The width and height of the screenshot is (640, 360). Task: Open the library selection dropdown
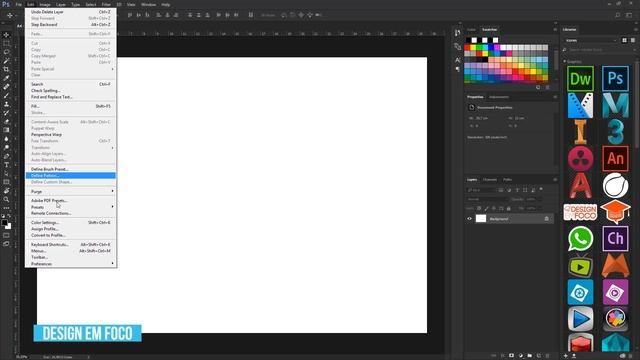point(591,40)
